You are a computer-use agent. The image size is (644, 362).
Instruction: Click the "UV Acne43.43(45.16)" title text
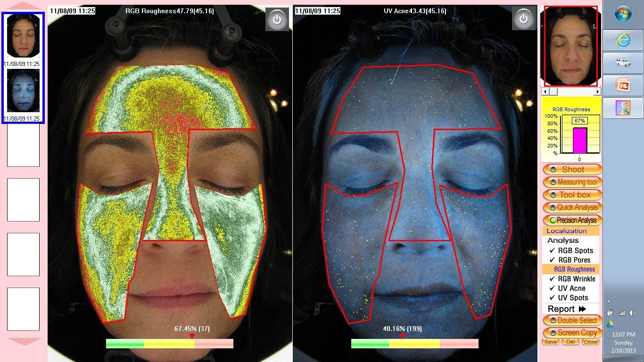point(415,11)
